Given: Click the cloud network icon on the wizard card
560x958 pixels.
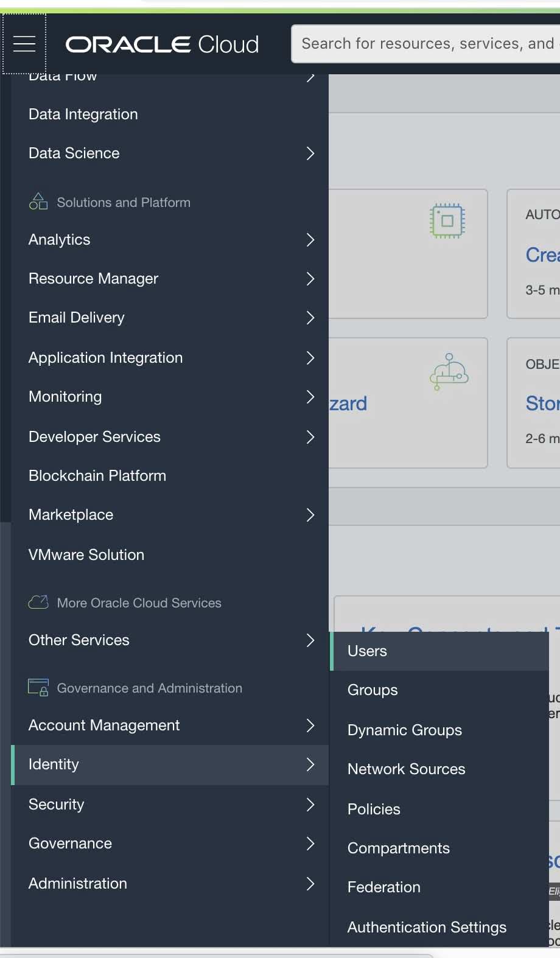Looking at the screenshot, I should click(x=449, y=371).
